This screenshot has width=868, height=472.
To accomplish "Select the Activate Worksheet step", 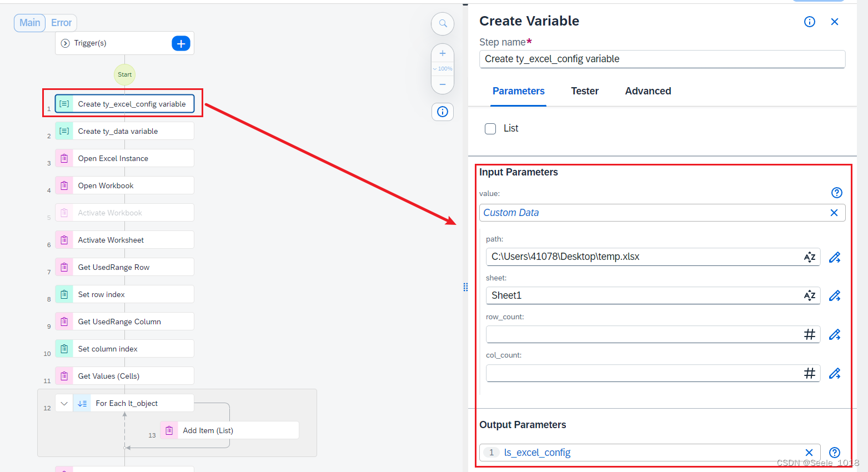I will click(124, 240).
